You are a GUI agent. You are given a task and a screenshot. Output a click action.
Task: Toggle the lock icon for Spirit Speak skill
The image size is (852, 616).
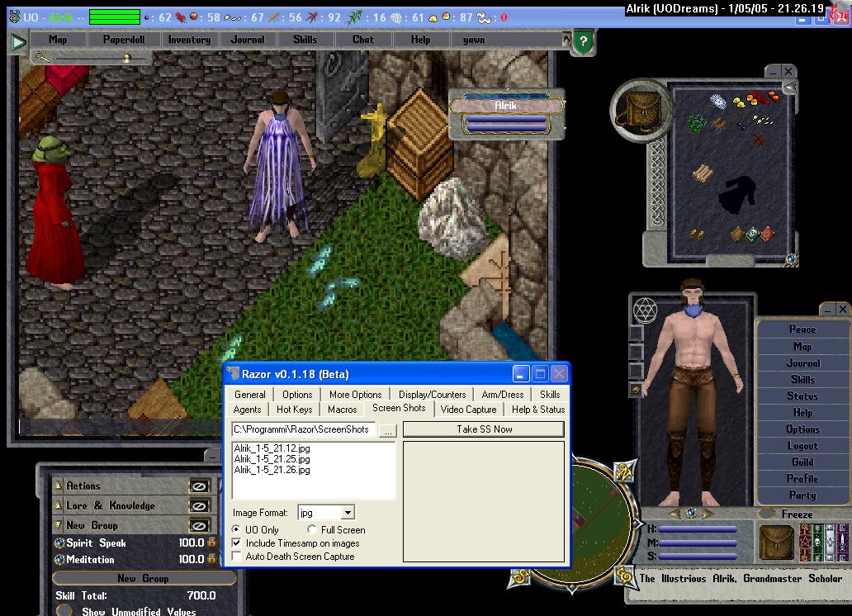tap(211, 542)
